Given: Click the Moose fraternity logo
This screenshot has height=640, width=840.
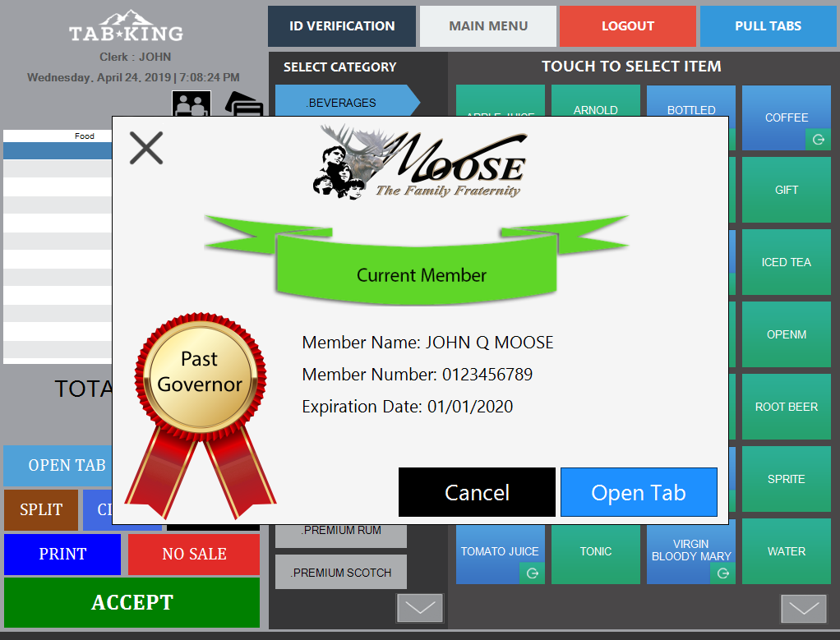Looking at the screenshot, I should (420, 162).
